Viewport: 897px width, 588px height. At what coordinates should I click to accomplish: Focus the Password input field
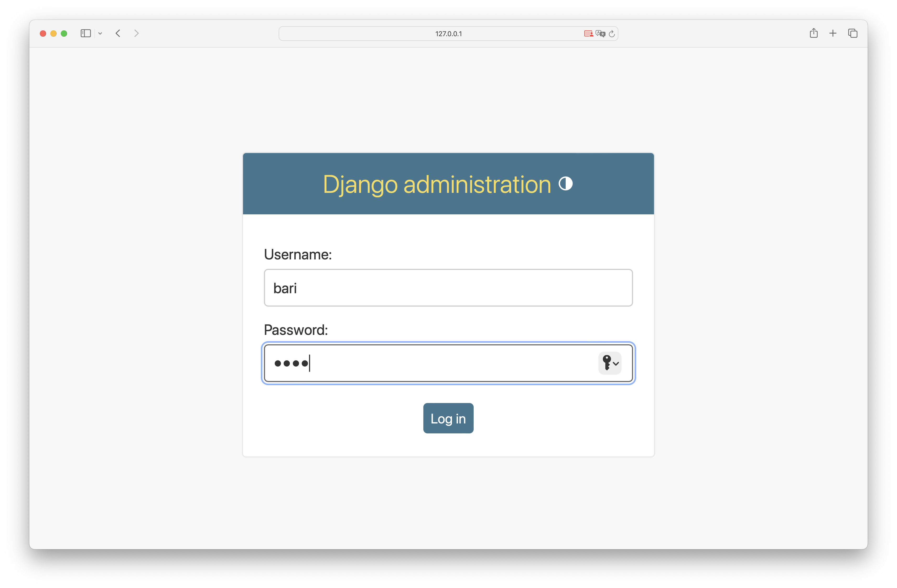pyautogui.click(x=448, y=363)
